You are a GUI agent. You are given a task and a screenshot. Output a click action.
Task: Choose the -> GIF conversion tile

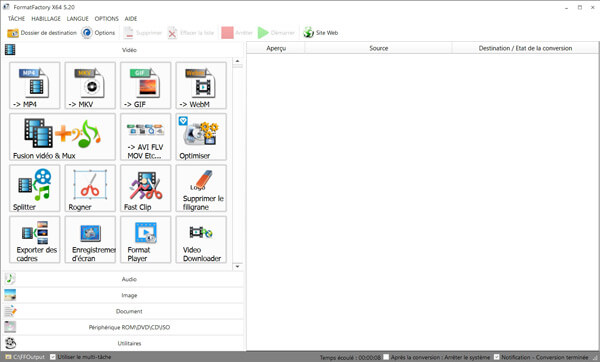point(146,86)
